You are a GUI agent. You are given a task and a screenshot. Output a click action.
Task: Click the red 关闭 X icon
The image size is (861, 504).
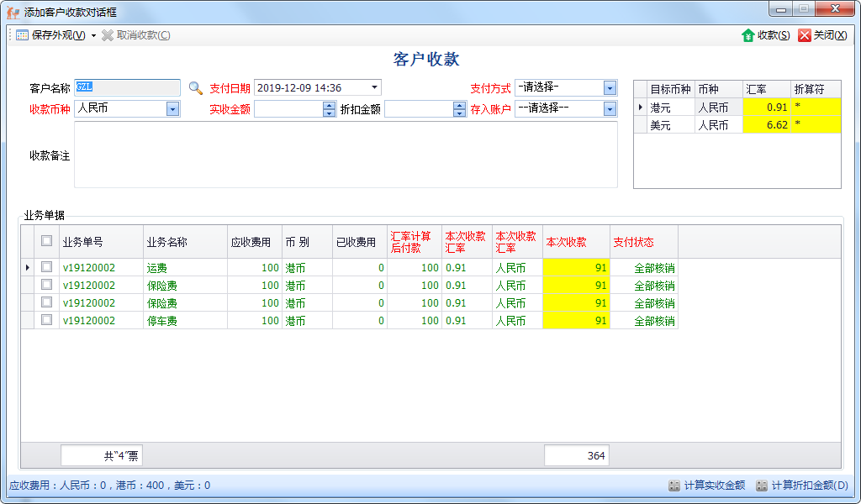click(x=805, y=35)
